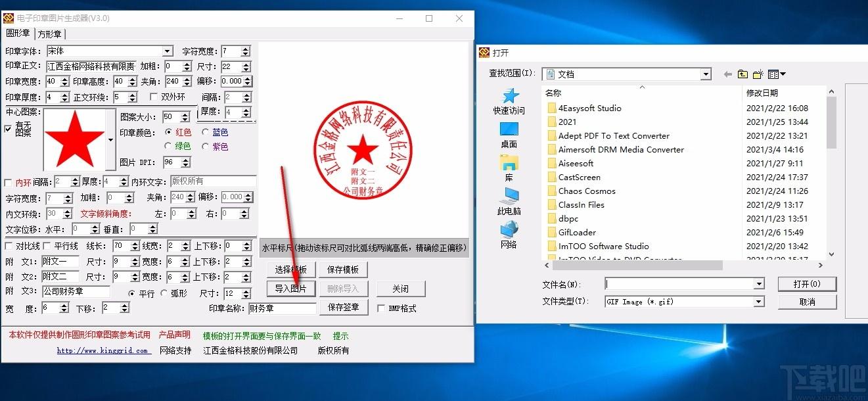Open the 查找范围 folder dropdown
The height and width of the screenshot is (401, 868).
(706, 74)
